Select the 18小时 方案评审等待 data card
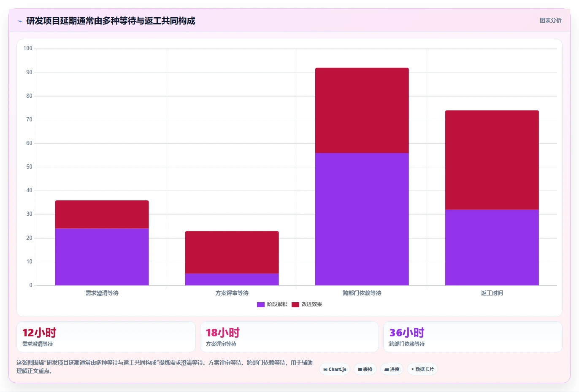 tap(289, 337)
